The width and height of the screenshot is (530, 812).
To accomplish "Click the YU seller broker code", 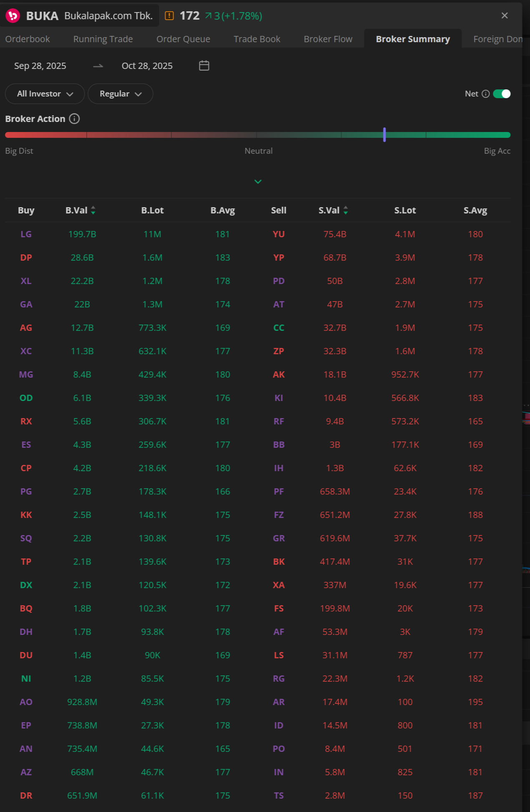I will (278, 234).
